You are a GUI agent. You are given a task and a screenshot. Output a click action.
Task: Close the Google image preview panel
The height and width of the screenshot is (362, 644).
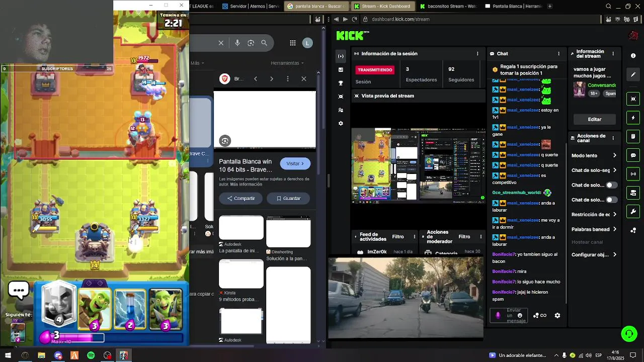click(303, 79)
